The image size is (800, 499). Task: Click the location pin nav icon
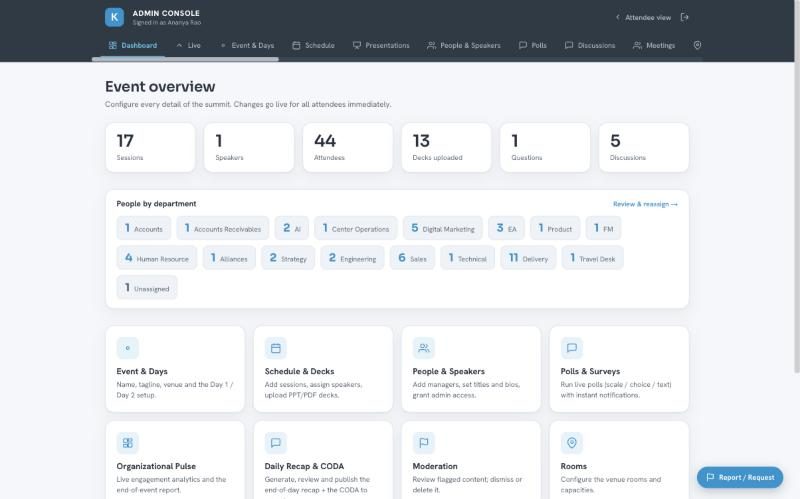[x=697, y=45]
